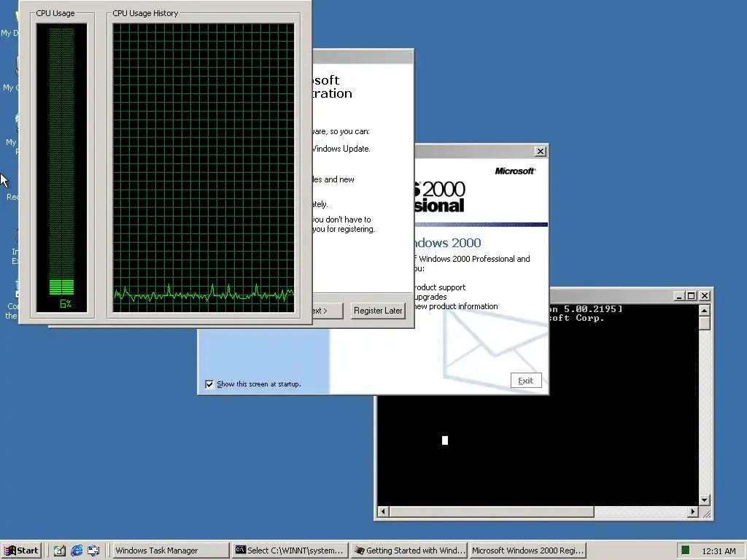Viewport: 747px width, 560px height.
Task: Click command prompt horizontal scrollbar left arrow
Action: pos(384,512)
